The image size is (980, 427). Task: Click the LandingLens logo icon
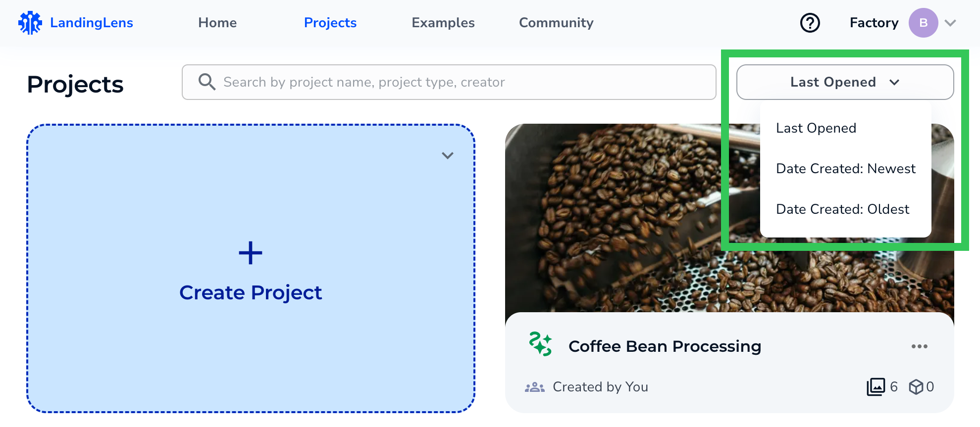click(x=30, y=22)
